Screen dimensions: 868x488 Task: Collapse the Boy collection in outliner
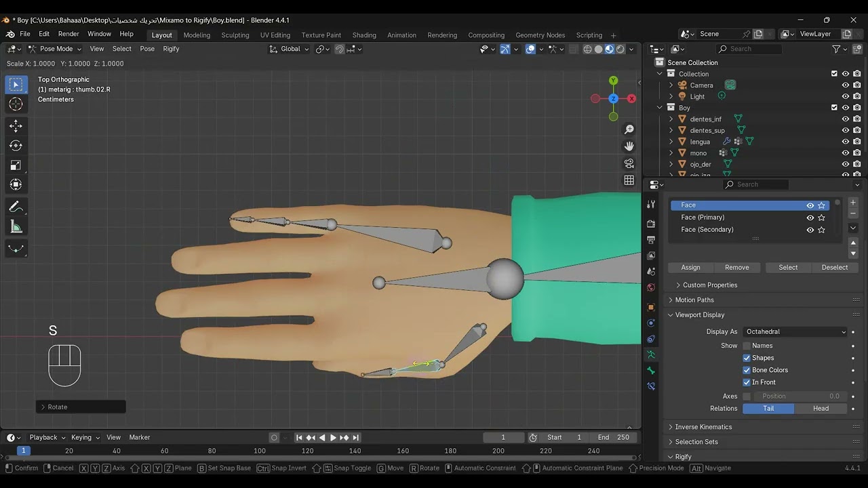point(660,108)
